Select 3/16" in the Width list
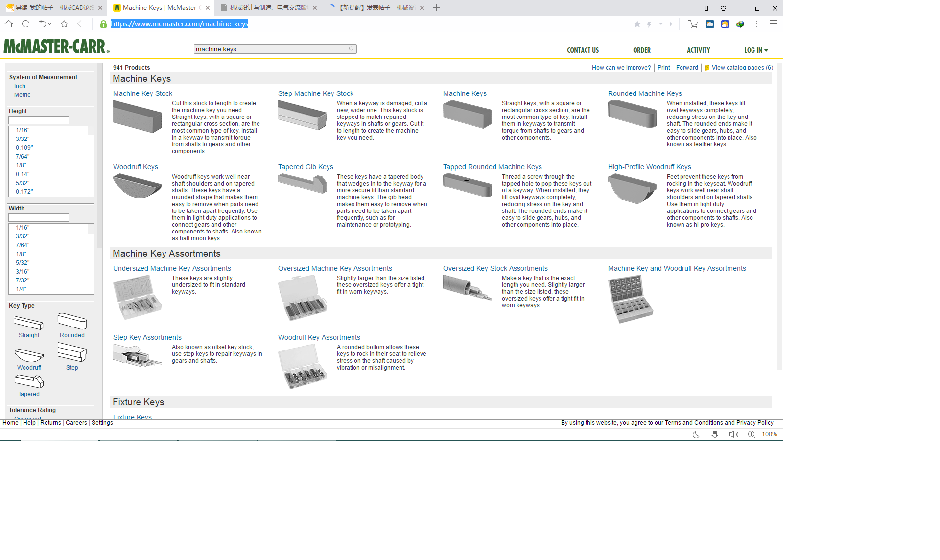This screenshot has width=940, height=560. tap(23, 272)
